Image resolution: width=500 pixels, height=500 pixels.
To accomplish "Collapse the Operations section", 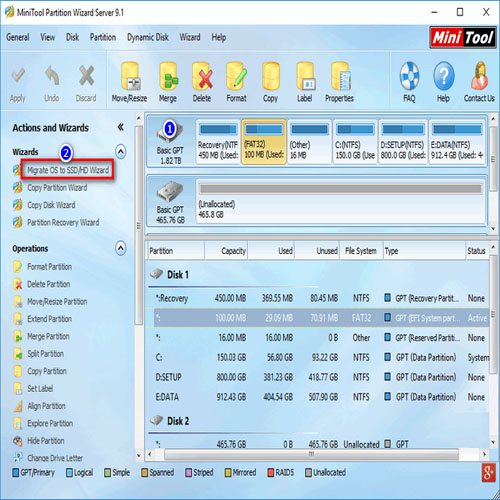I will (121, 248).
